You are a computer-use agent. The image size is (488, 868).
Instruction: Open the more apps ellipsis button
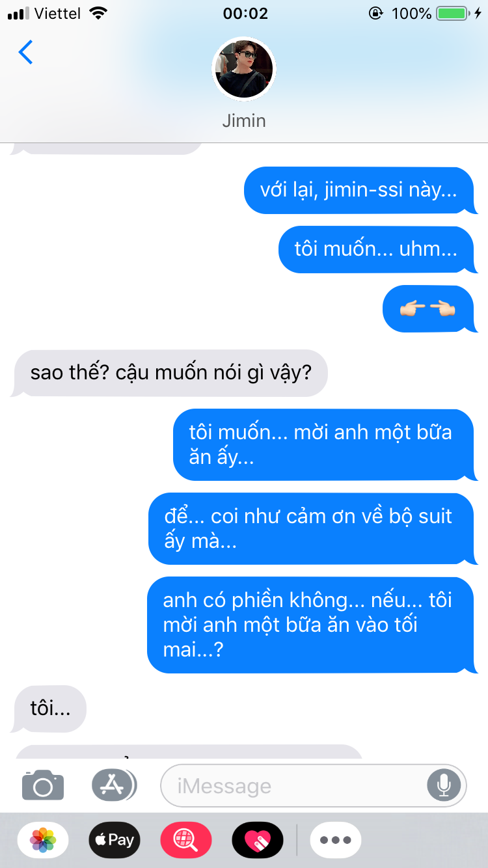(x=336, y=840)
